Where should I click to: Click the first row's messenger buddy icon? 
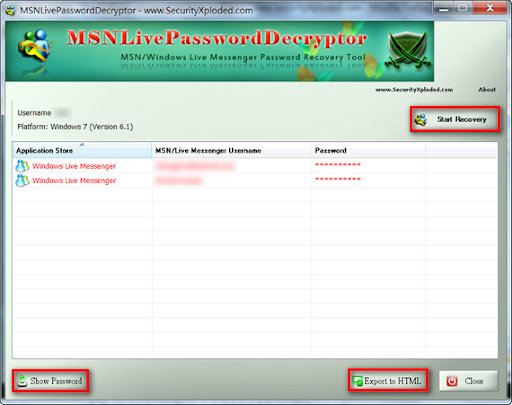point(22,166)
